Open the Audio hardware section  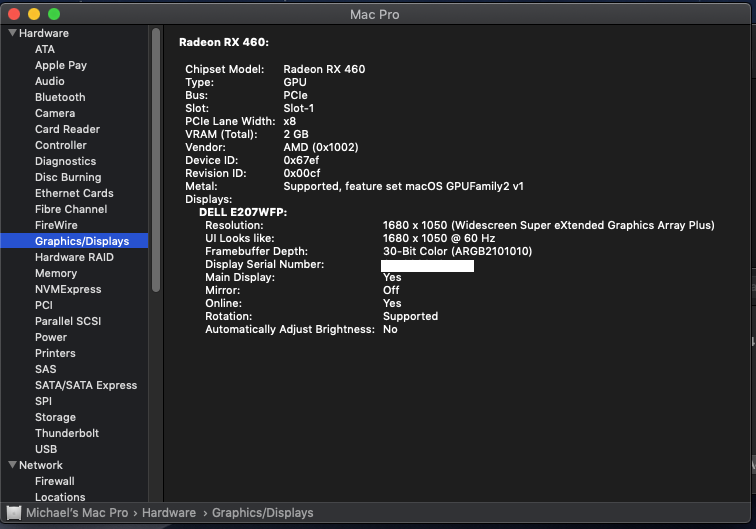coord(50,81)
